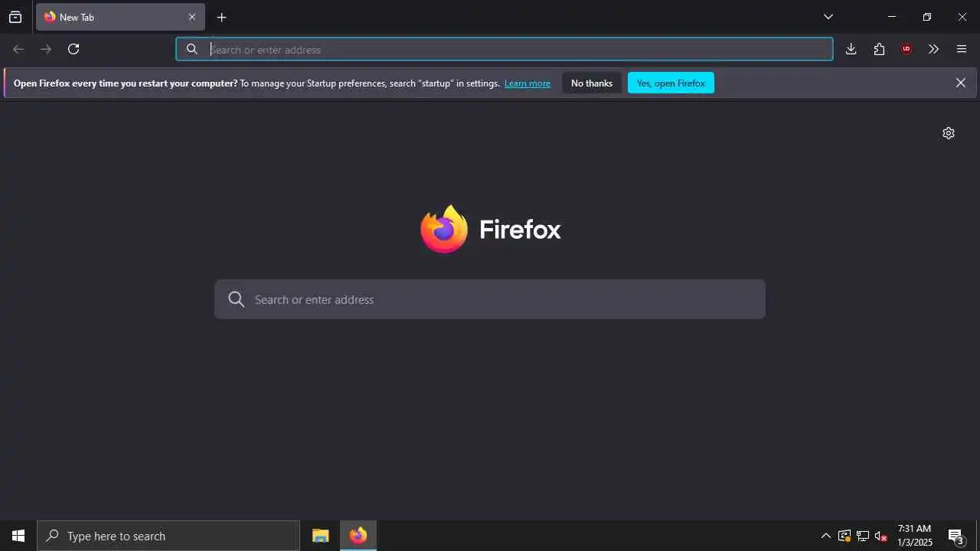
Task: Click magnifier icon in center search box
Action: coord(237,299)
